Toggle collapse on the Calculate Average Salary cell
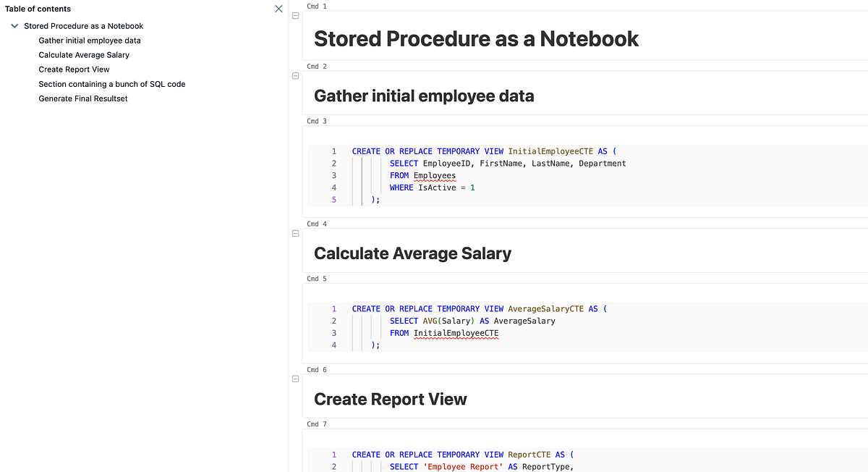Viewport: 868px width, 472px height. pyautogui.click(x=295, y=233)
